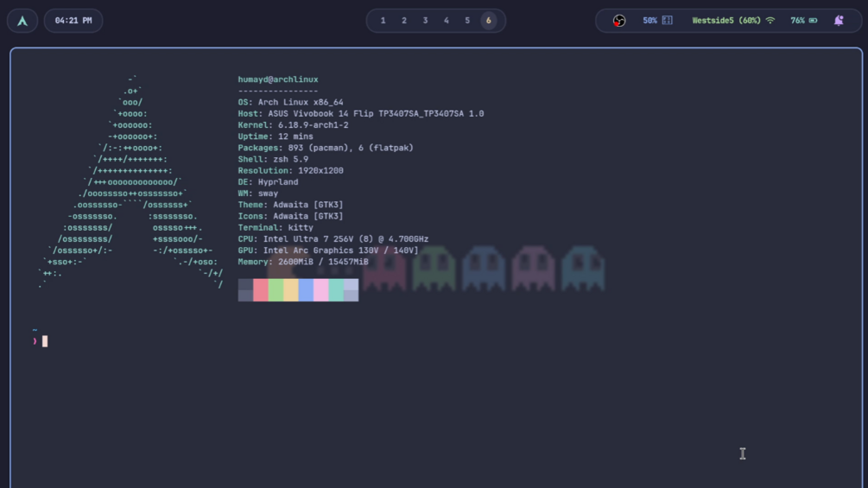The height and width of the screenshot is (488, 868).
Task: Switch to workspace 5
Action: [467, 21]
